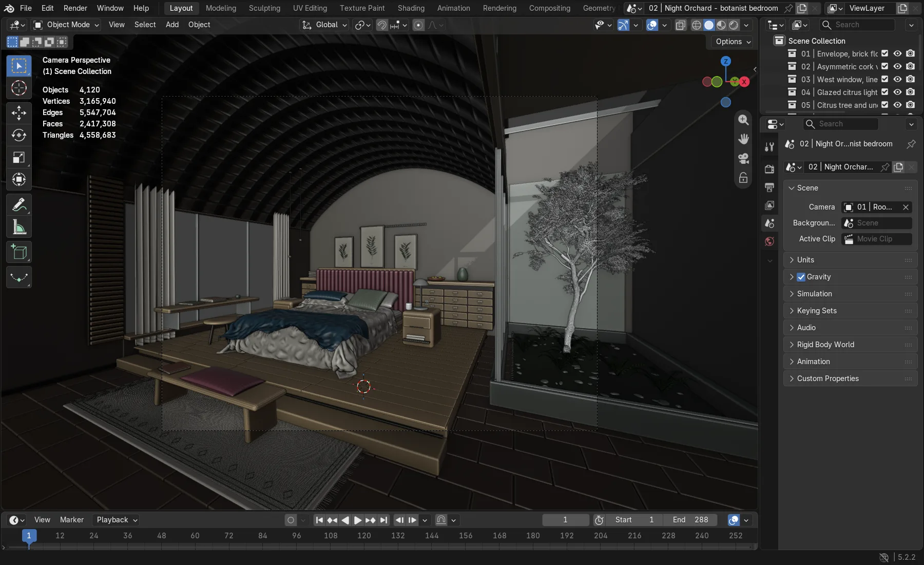Hide the 01 Envelope collection in viewport

897,53
